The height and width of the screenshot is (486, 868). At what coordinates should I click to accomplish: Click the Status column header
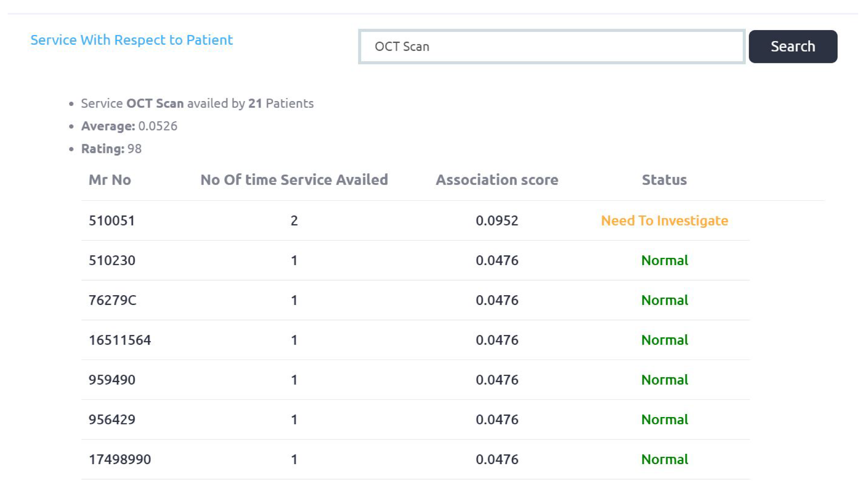[664, 180]
